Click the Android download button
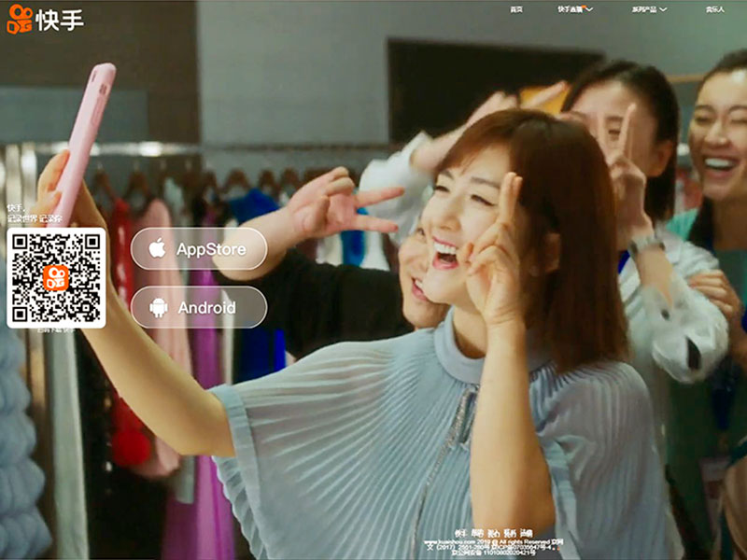The width and height of the screenshot is (747, 560). (199, 307)
